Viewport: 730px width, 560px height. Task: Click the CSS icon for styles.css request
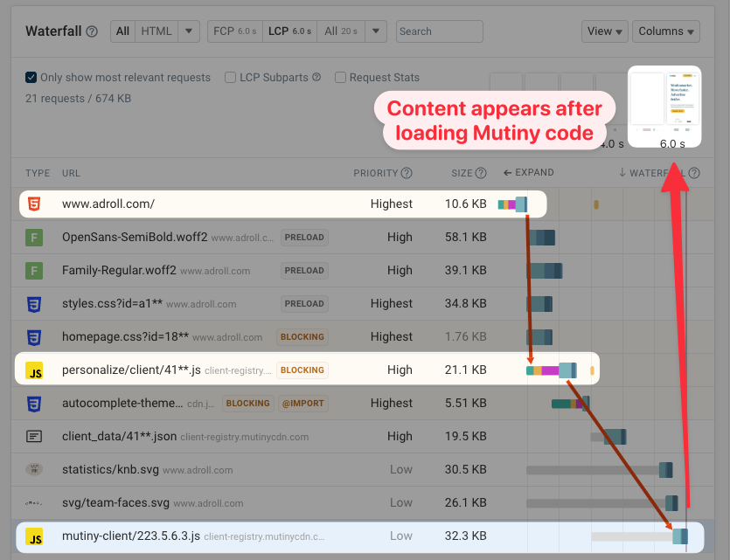(x=33, y=303)
